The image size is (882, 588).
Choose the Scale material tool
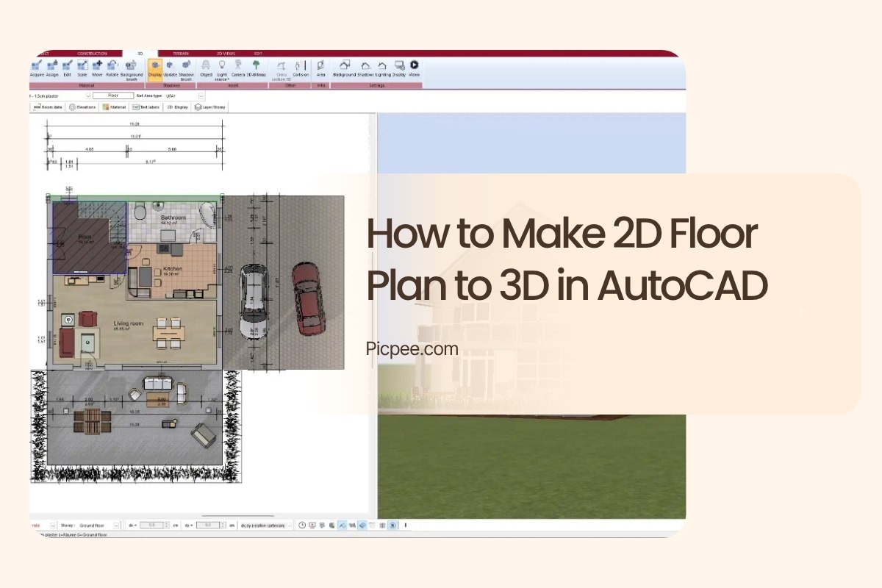(82, 68)
